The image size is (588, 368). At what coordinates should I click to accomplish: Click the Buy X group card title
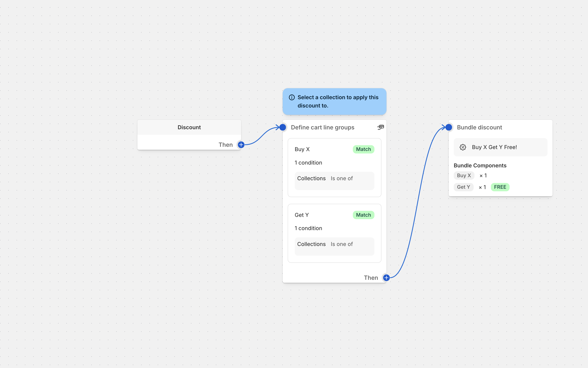[x=302, y=149]
